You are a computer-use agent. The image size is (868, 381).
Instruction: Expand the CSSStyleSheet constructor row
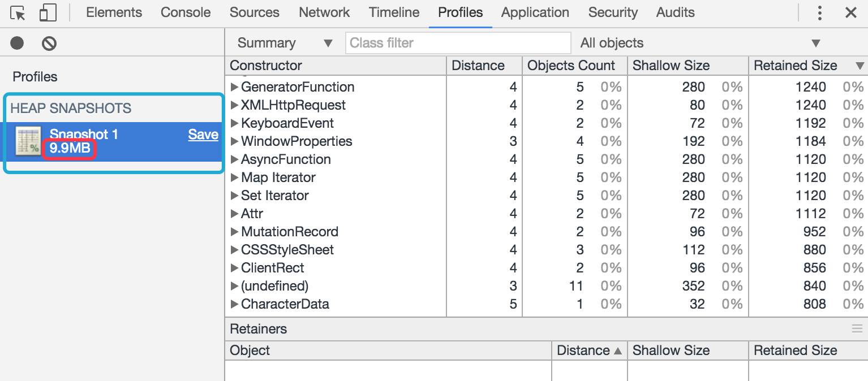tap(235, 250)
